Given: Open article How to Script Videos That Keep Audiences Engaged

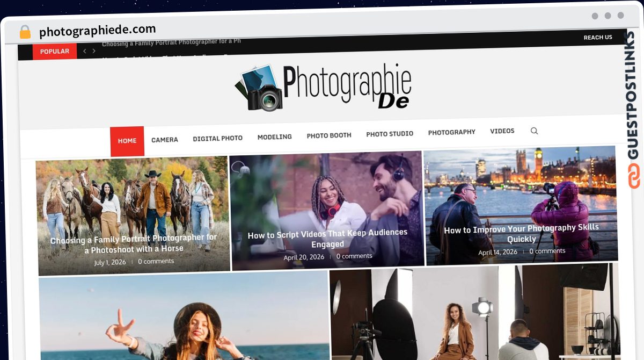Looking at the screenshot, I should click(327, 239).
